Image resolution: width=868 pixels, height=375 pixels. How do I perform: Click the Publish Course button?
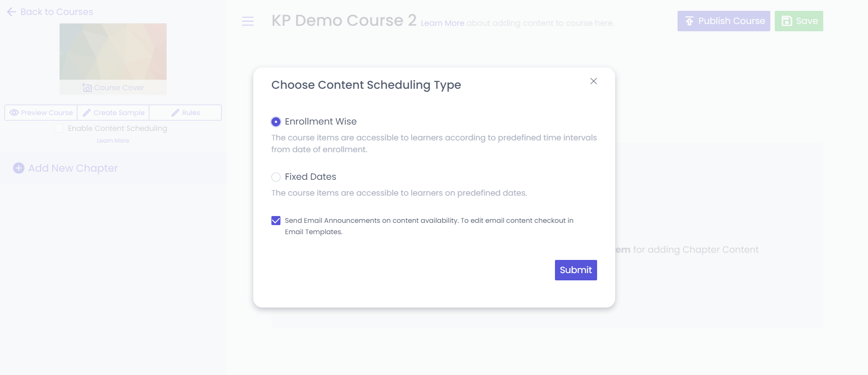coord(723,21)
